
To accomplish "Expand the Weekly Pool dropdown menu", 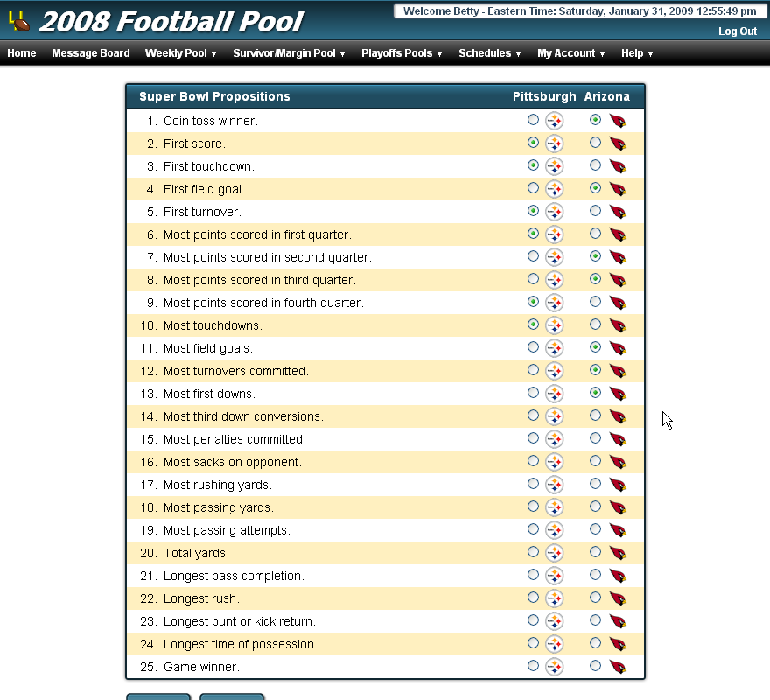I will [181, 53].
